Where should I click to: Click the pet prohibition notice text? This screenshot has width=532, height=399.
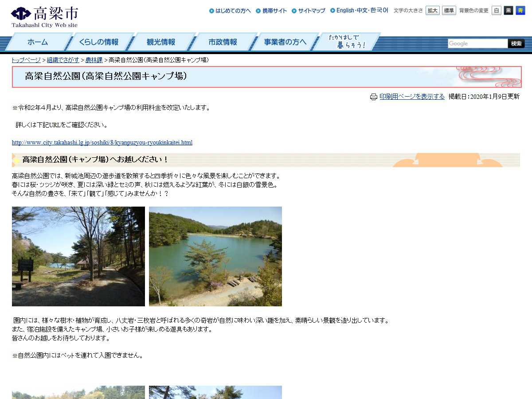tap(78, 355)
